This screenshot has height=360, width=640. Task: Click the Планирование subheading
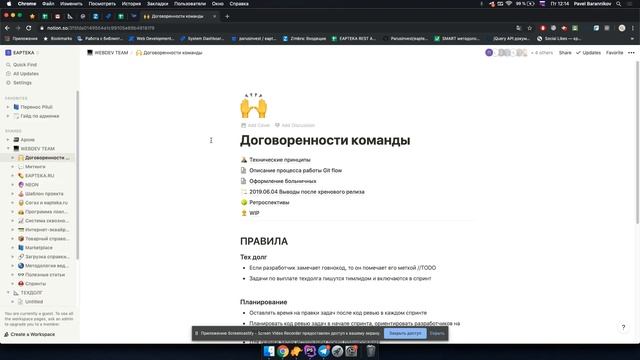(x=263, y=302)
